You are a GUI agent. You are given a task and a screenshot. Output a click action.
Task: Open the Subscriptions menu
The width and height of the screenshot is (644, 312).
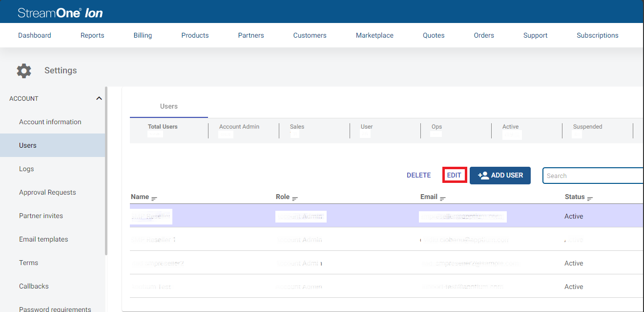pyautogui.click(x=598, y=35)
